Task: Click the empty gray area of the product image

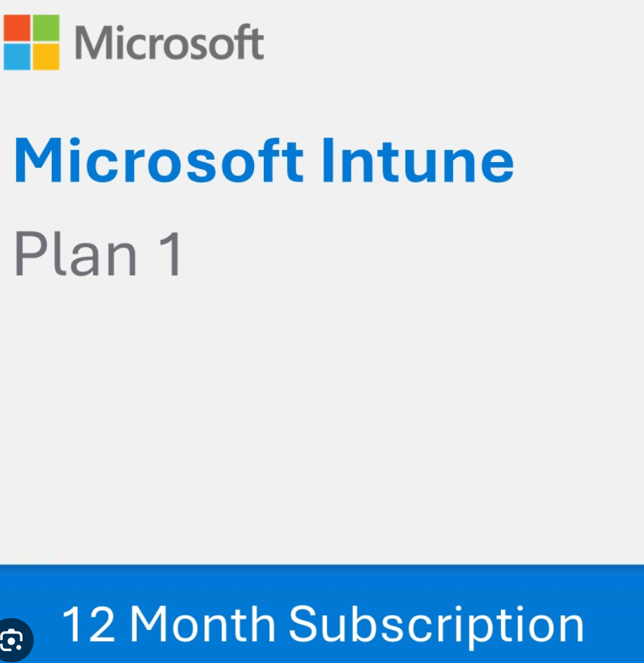Action: tap(322, 421)
